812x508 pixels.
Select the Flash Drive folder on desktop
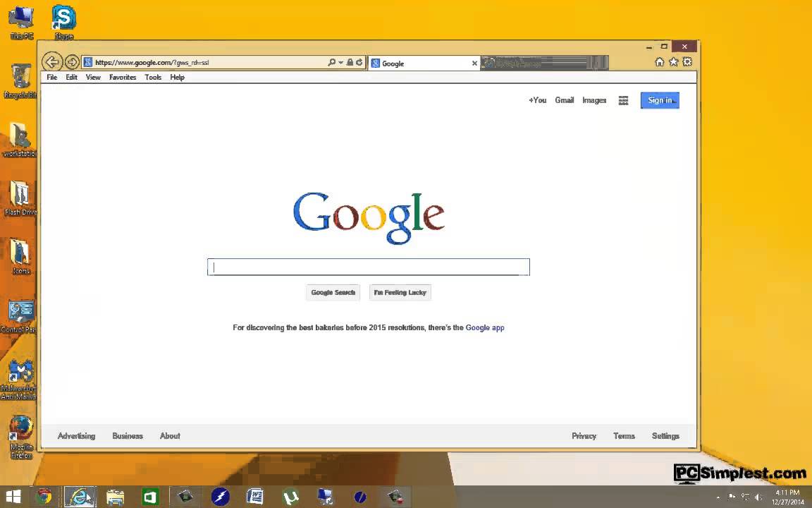tap(20, 198)
